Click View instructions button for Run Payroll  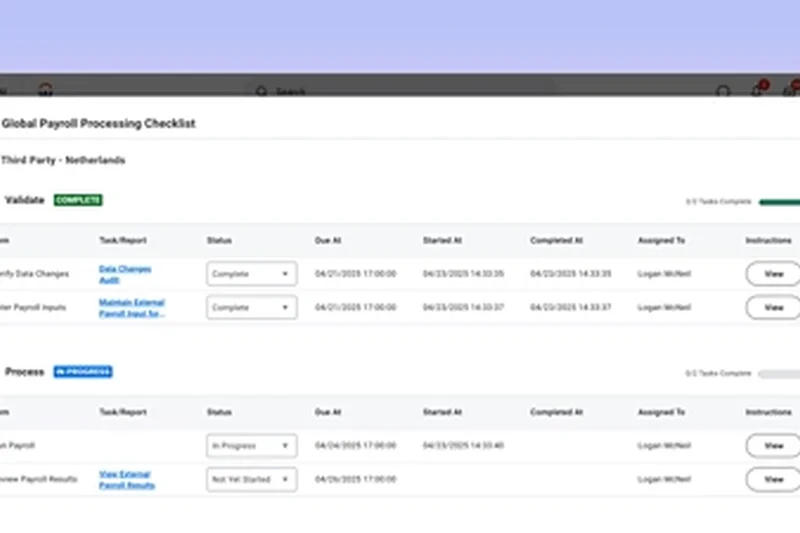point(773,446)
